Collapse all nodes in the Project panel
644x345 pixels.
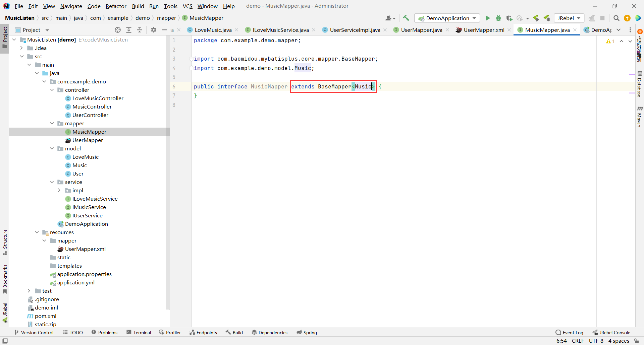pyautogui.click(x=140, y=30)
